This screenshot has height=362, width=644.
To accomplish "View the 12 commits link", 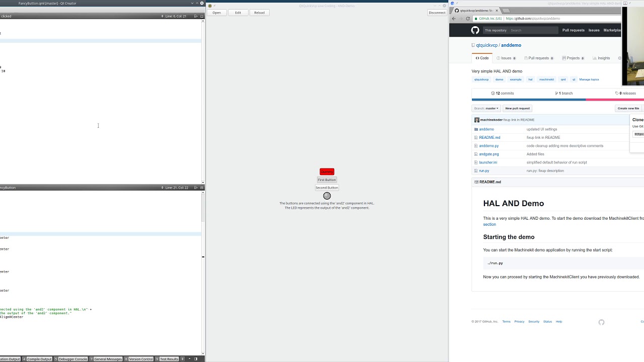I will (x=503, y=93).
